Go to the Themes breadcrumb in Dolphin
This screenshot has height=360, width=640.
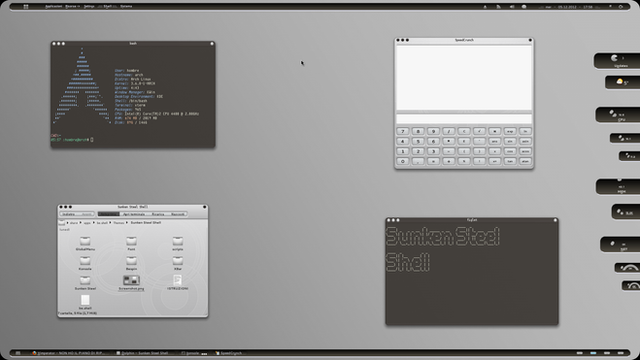[x=119, y=223]
